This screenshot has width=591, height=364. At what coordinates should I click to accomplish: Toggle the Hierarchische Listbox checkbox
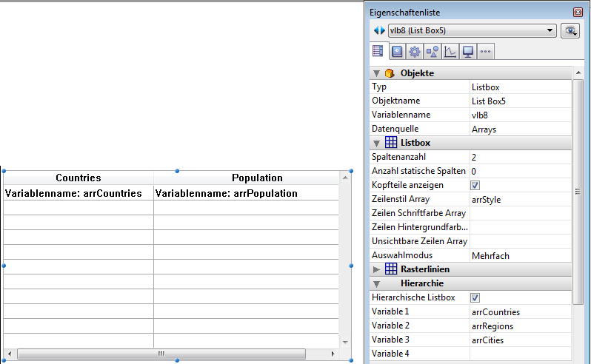click(475, 297)
